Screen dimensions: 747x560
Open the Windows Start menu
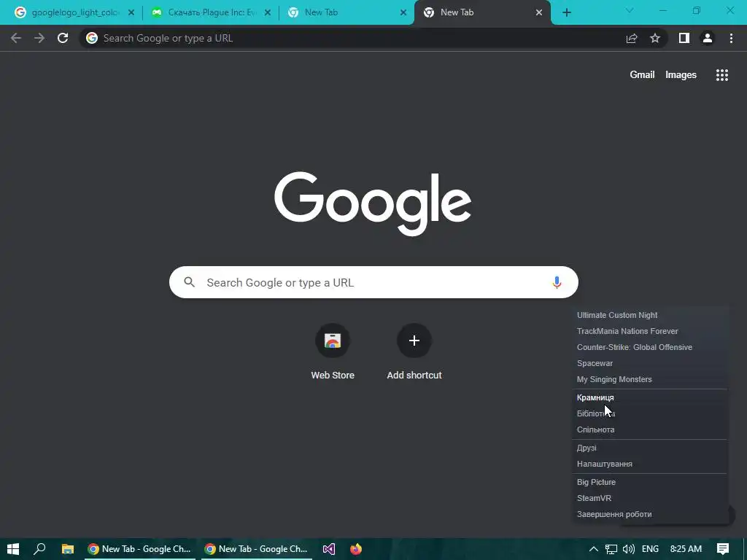point(13,549)
